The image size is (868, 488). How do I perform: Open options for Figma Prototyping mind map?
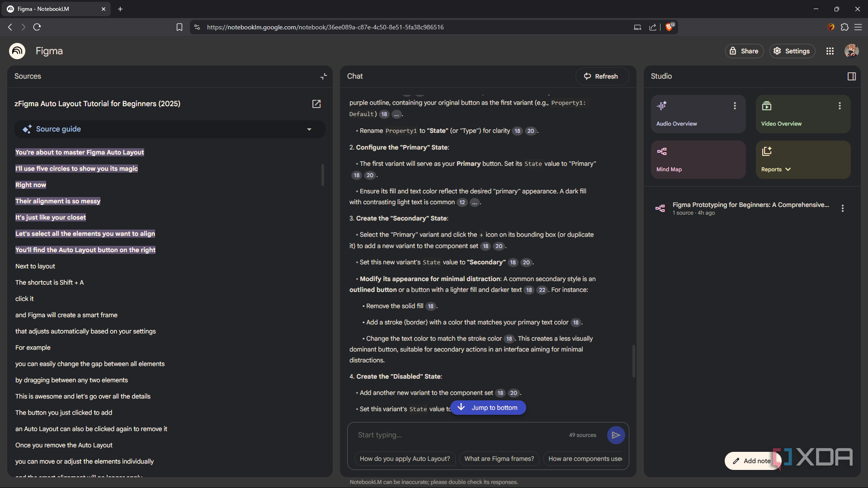842,208
